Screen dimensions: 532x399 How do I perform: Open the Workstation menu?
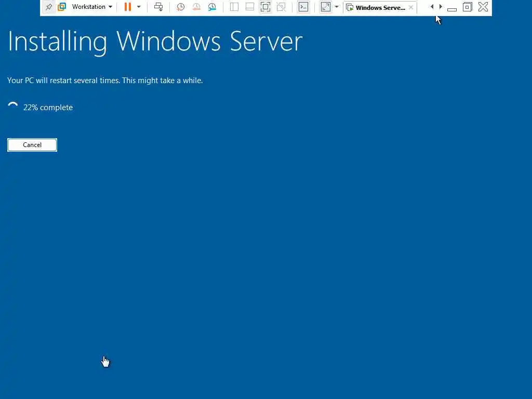coord(92,7)
